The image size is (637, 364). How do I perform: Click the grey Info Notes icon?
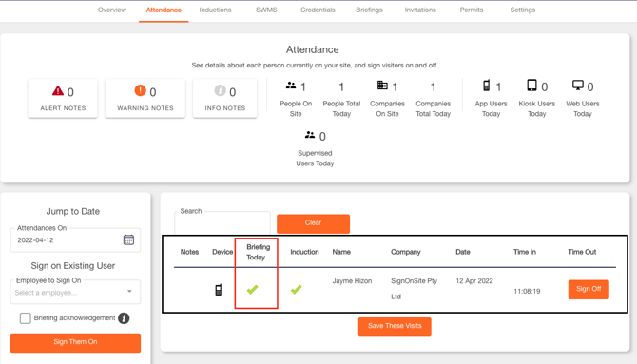pos(220,90)
